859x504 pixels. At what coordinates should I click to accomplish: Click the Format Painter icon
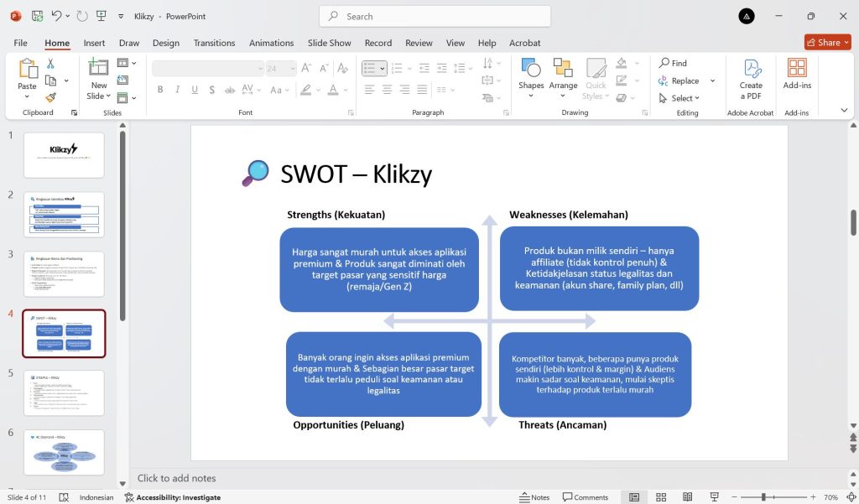point(50,98)
